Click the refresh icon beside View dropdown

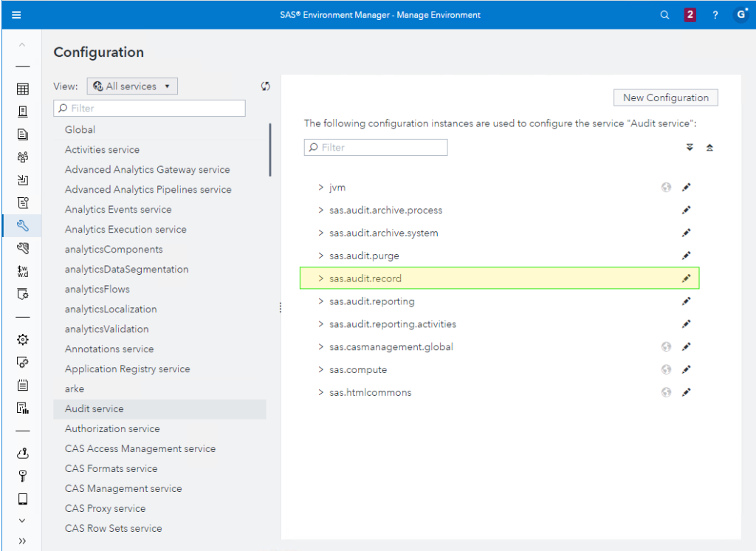265,86
